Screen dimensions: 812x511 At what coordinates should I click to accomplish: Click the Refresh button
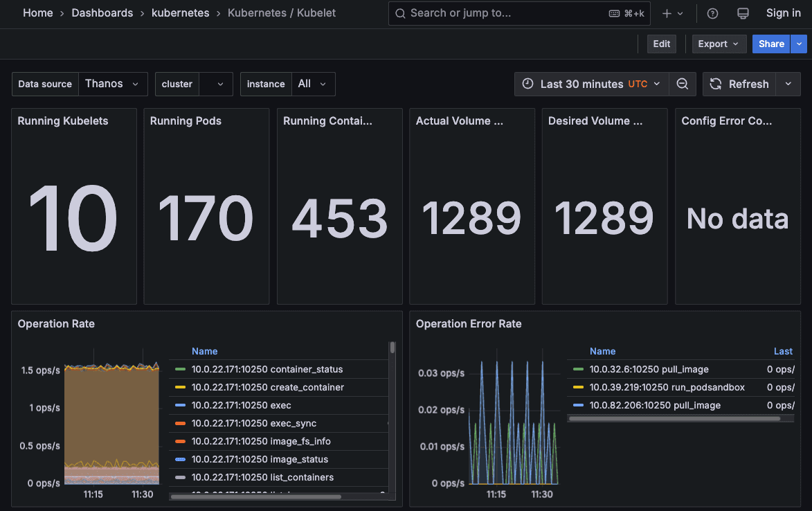pos(739,84)
